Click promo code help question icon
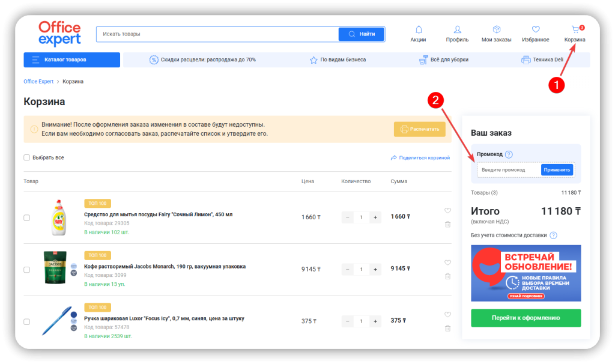The width and height of the screenshot is (615, 364). (x=509, y=154)
